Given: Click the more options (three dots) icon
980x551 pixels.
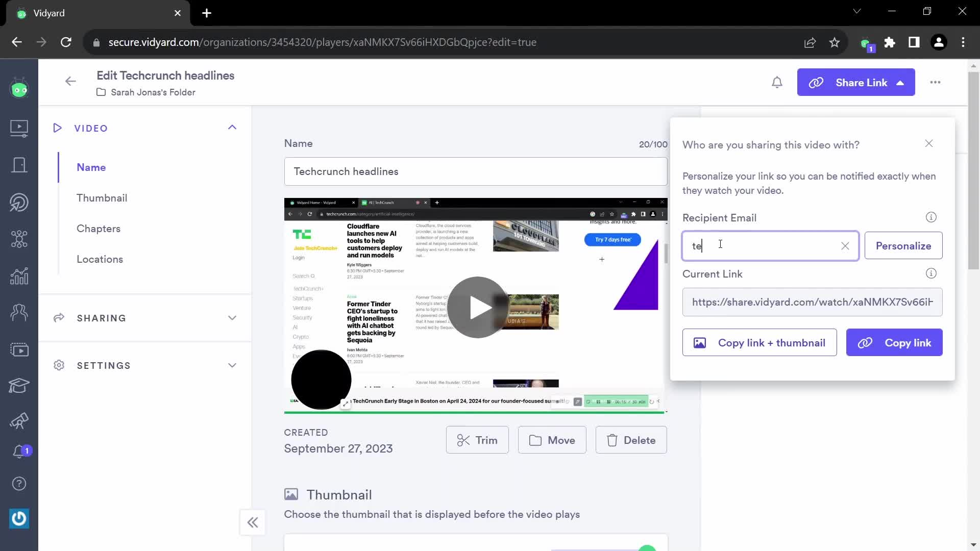Looking at the screenshot, I should (x=936, y=82).
